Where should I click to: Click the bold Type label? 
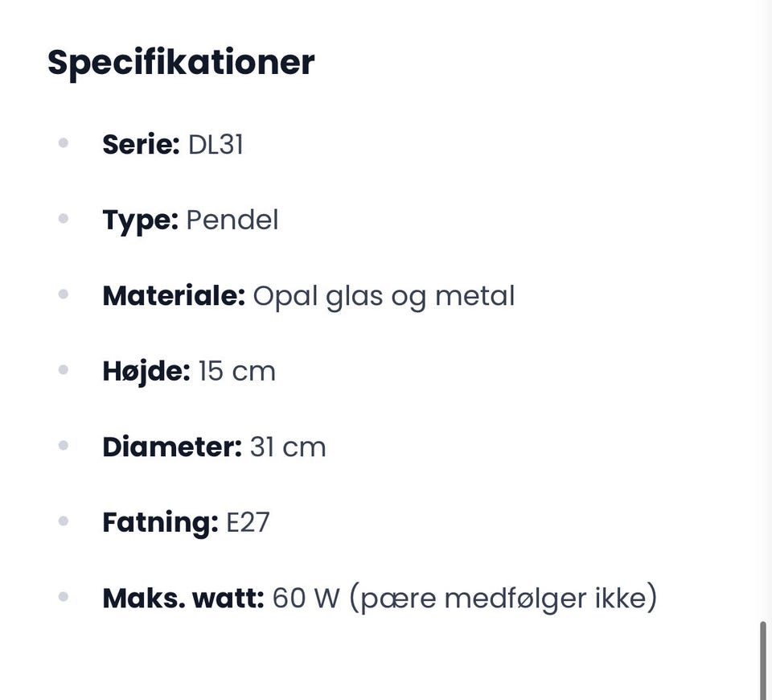coord(140,220)
